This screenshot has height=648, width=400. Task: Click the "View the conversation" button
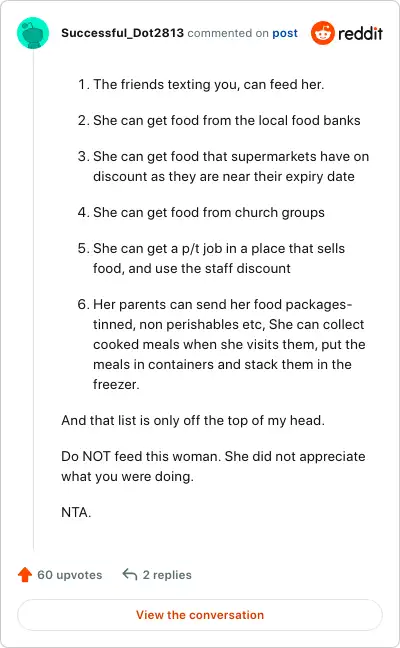200,615
